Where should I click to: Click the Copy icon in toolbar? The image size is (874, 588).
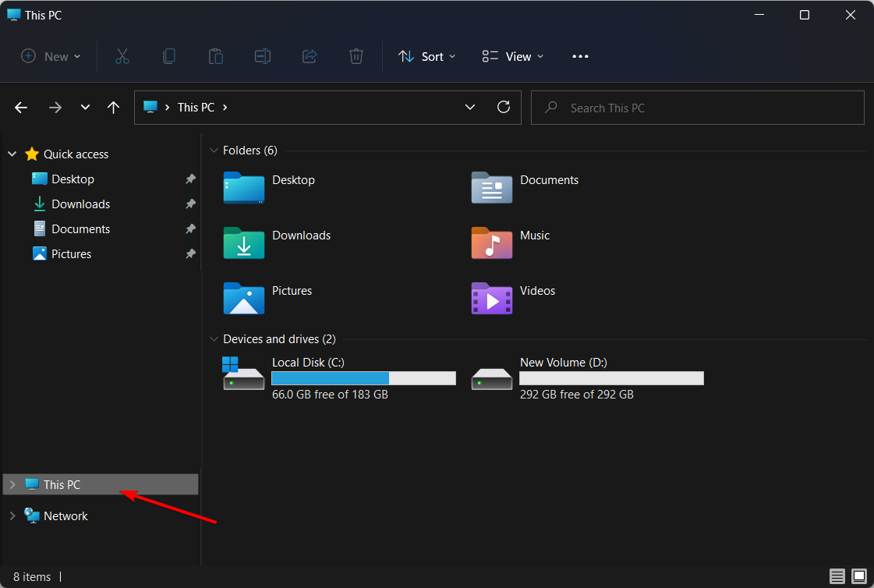[x=169, y=56]
